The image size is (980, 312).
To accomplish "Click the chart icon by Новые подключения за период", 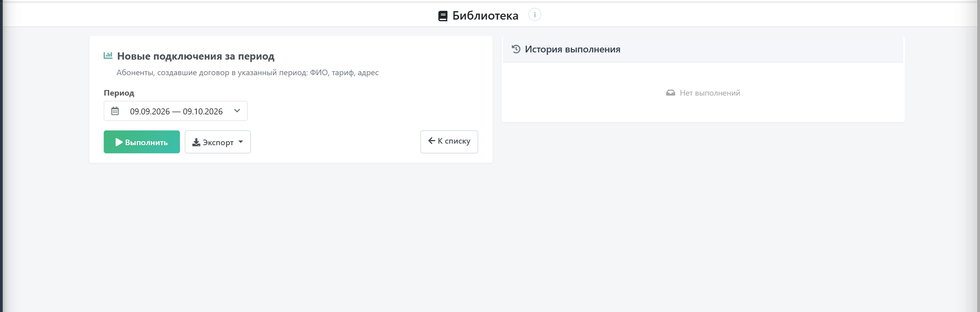I will coord(108,56).
